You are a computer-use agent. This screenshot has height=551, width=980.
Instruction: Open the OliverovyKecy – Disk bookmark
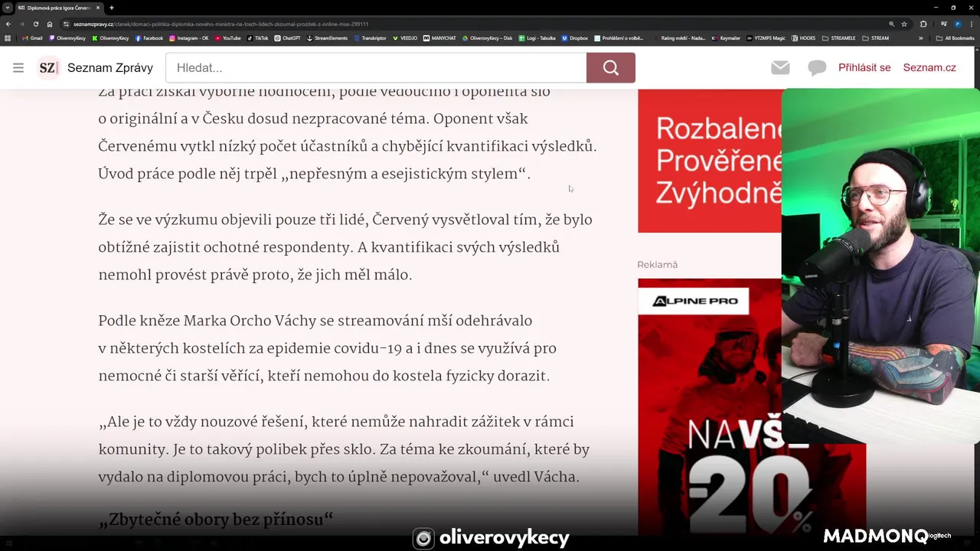(x=488, y=37)
